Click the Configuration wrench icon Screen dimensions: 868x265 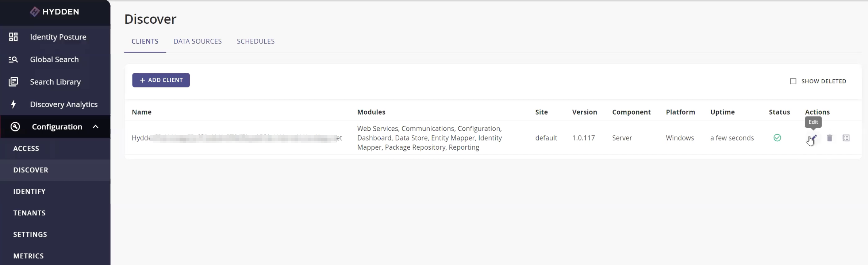tap(15, 127)
